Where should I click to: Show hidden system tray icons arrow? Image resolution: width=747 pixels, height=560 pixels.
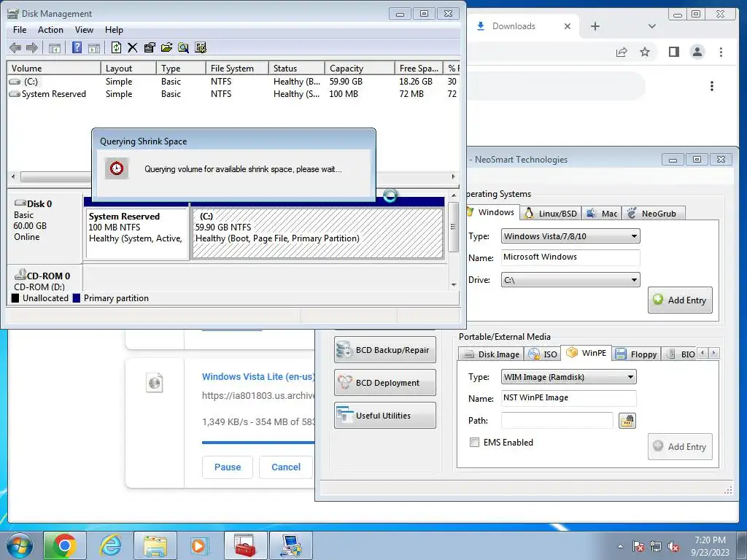click(x=620, y=546)
